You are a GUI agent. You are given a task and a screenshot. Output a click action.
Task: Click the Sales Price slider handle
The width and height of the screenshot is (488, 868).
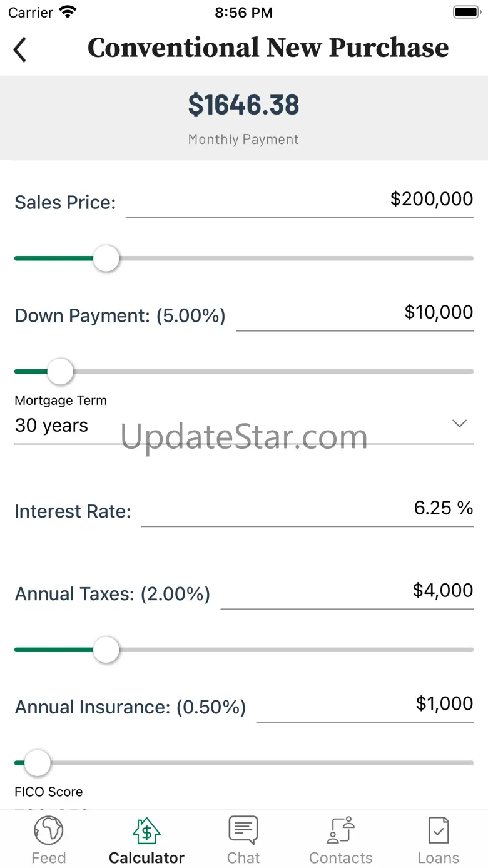[x=106, y=258]
